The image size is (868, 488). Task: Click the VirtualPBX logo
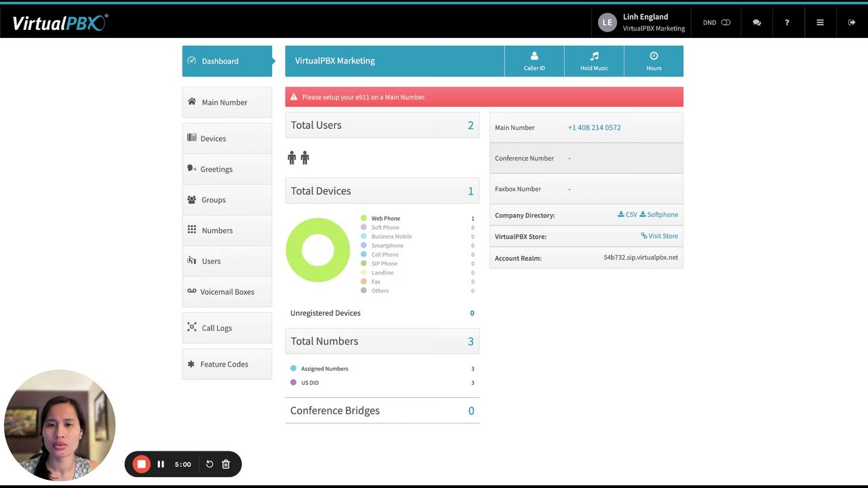60,22
